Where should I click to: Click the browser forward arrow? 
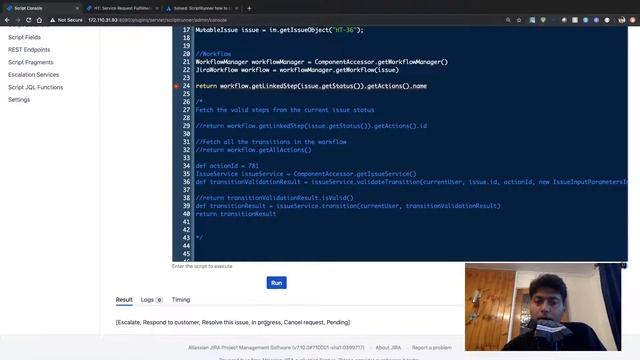pos(18,20)
